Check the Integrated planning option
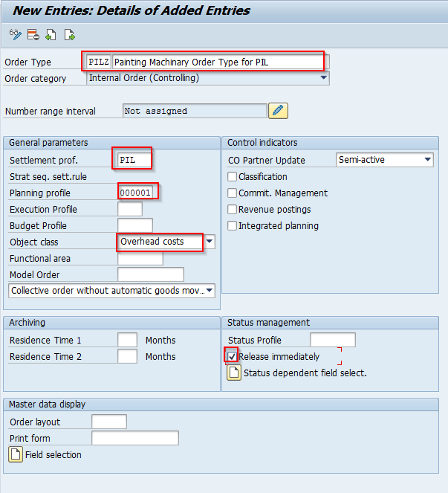 click(232, 226)
